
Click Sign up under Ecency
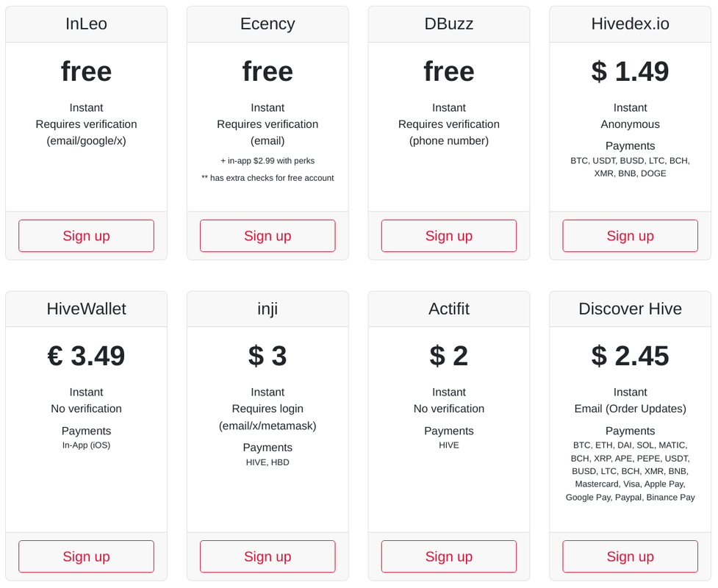pos(268,236)
